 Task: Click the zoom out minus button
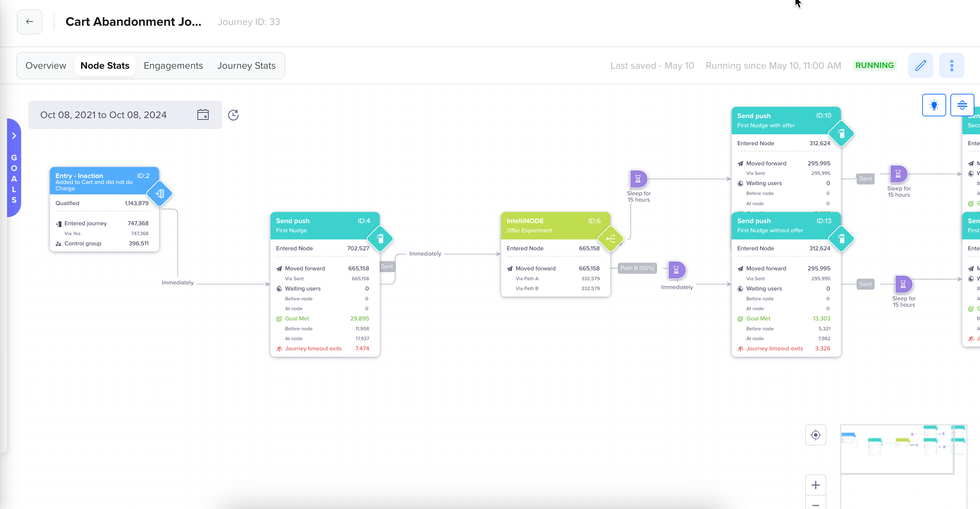click(815, 503)
